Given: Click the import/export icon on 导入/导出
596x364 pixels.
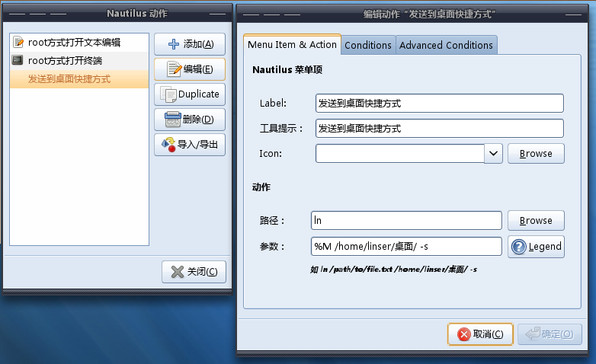Looking at the screenshot, I should point(168,145).
